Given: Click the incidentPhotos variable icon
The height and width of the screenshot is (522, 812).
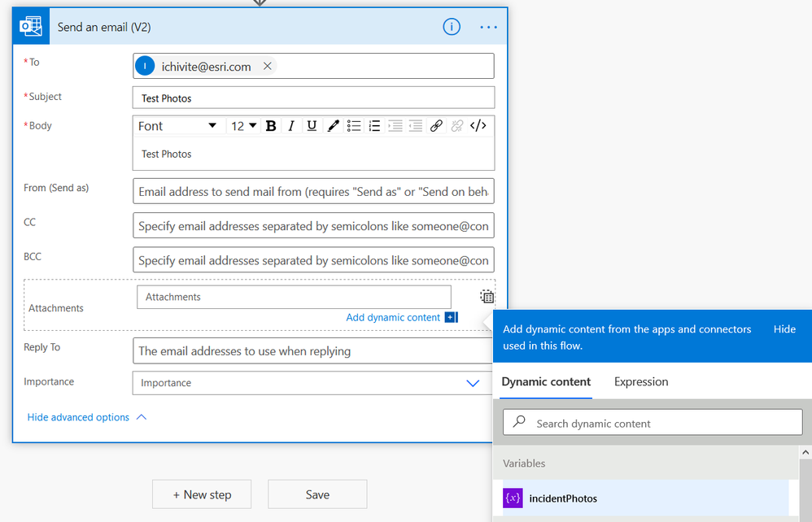Looking at the screenshot, I should [x=513, y=498].
